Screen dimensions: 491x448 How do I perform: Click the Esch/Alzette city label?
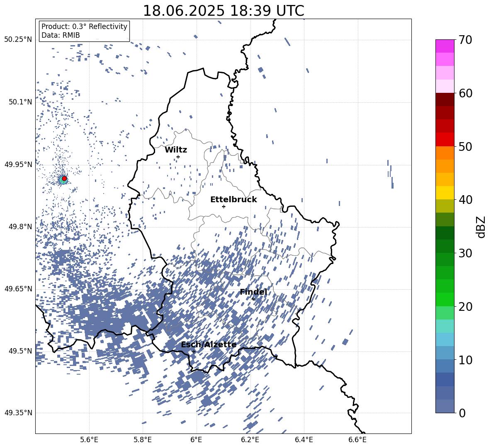pos(209,345)
